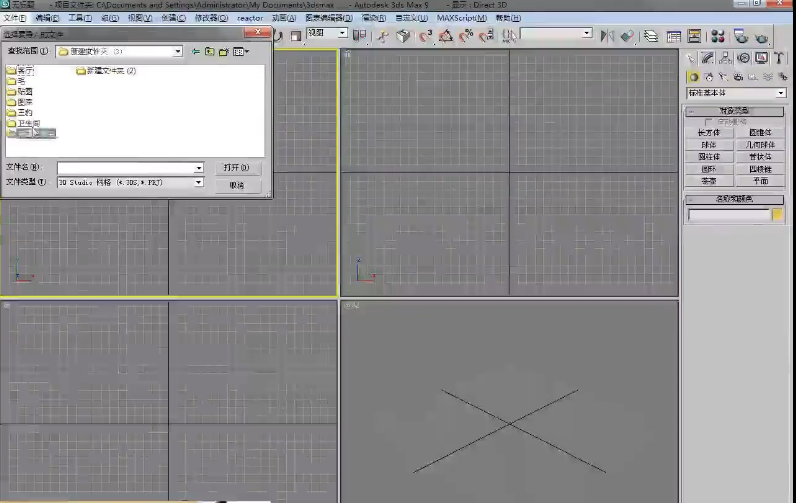Click the up one level folder icon
Screen dimensions: 796x503
(209, 51)
